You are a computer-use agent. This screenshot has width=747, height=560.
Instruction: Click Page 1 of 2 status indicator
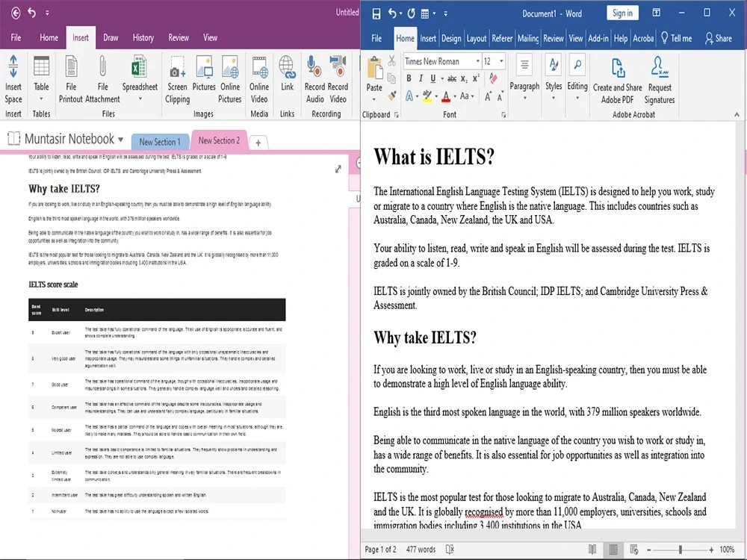coord(380,549)
